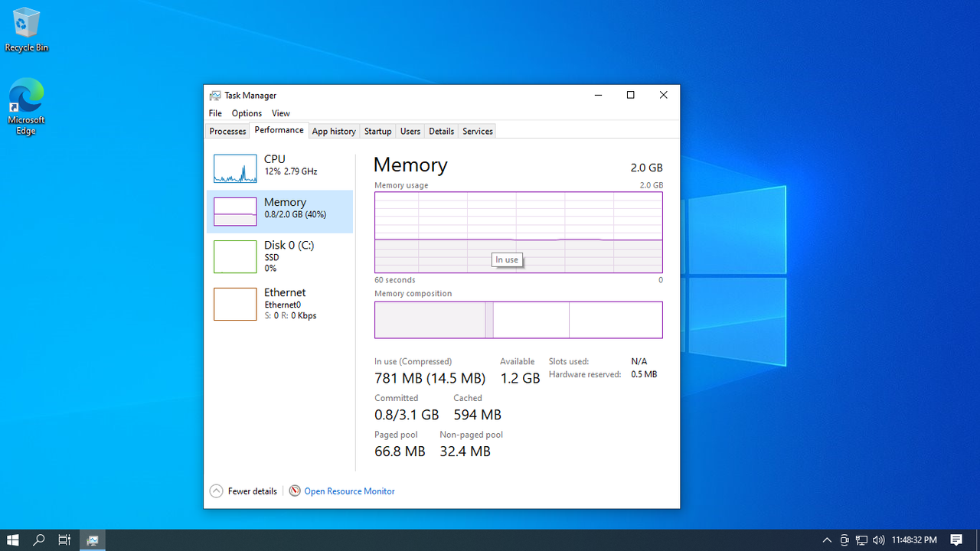Open the Recycle Bin desktop icon
This screenshot has height=551, width=980.
[26, 30]
